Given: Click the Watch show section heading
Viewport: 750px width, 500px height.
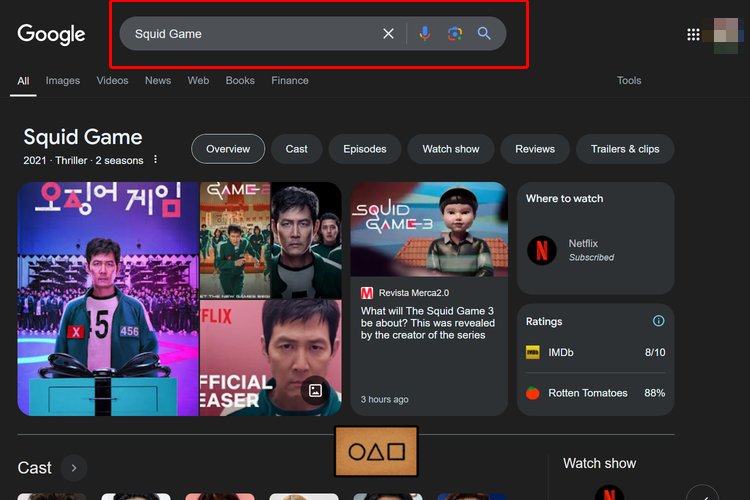Looking at the screenshot, I should tap(599, 463).
